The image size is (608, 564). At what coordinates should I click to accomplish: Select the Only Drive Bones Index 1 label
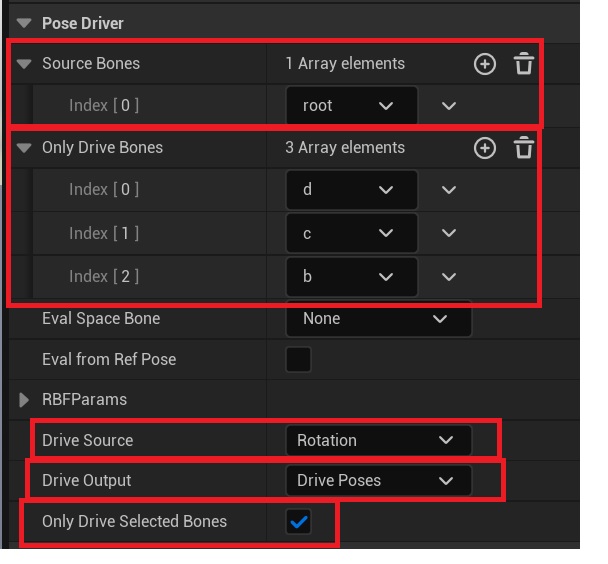[104, 234]
